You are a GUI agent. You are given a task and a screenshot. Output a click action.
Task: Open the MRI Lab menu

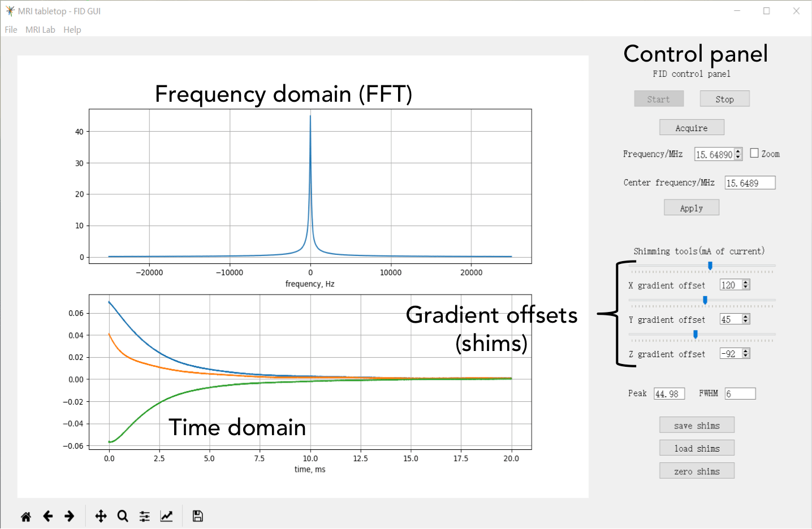(40, 29)
